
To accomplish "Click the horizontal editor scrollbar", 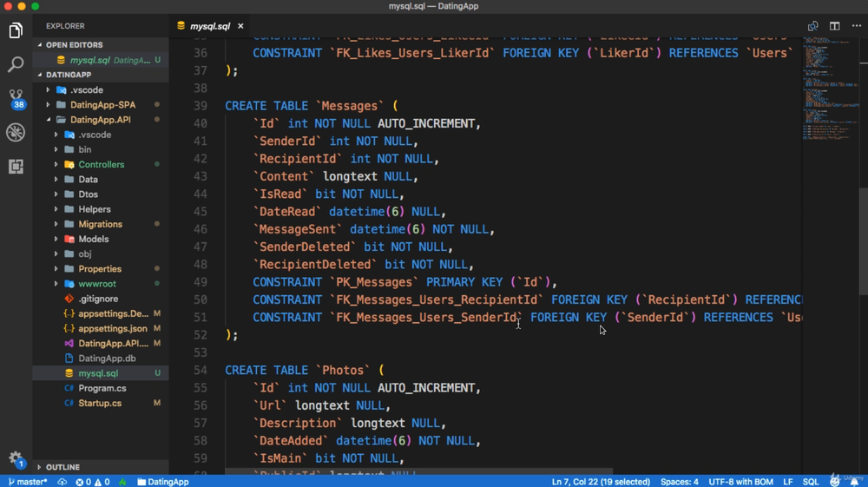I will (x=418, y=471).
